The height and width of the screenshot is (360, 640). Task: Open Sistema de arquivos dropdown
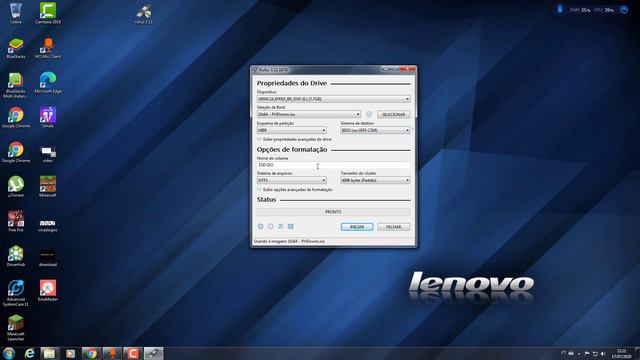click(x=291, y=180)
